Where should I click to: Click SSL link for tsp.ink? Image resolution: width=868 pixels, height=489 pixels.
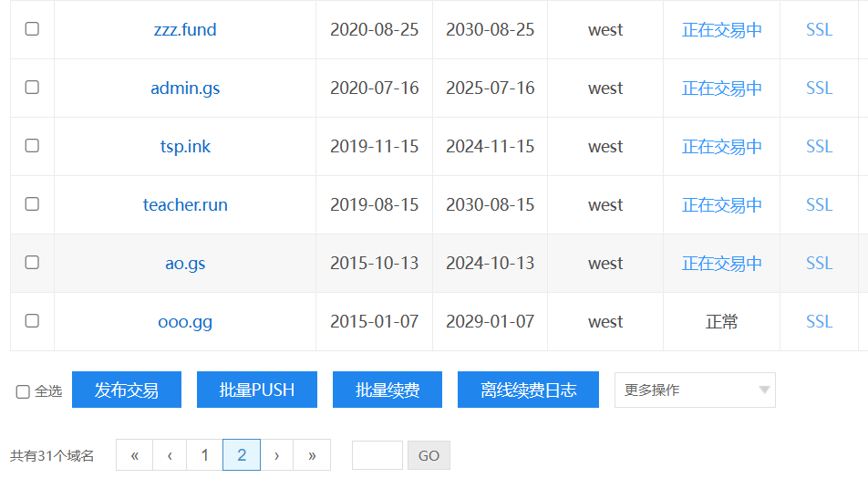point(819,147)
